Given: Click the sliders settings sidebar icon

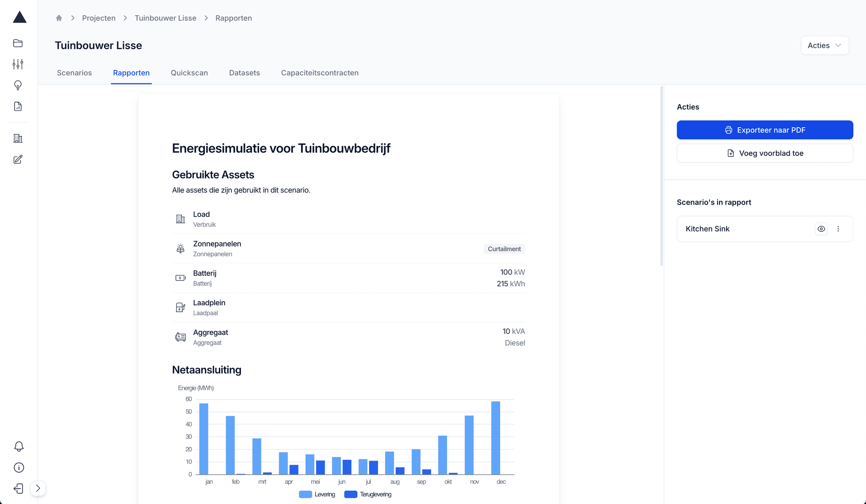Looking at the screenshot, I should pos(18,64).
